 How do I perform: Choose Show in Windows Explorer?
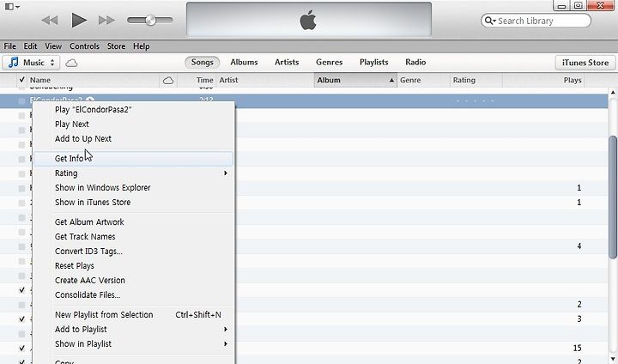pyautogui.click(x=134, y=188)
